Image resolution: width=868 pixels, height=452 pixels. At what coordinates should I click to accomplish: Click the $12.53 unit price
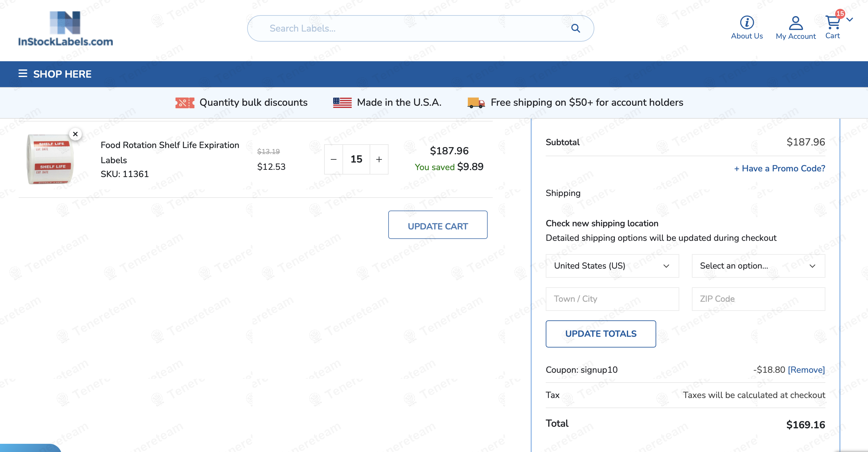(271, 167)
